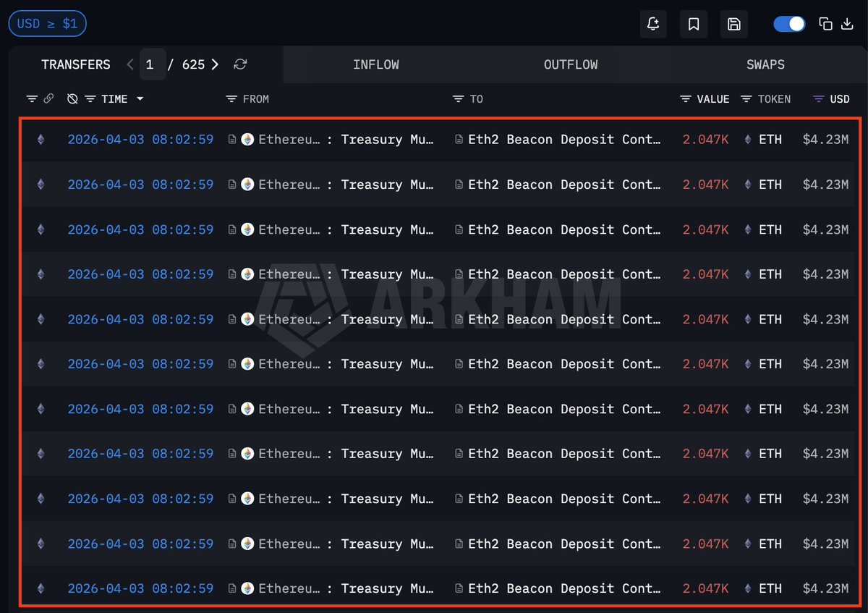Click the create alert bell icon

click(653, 24)
